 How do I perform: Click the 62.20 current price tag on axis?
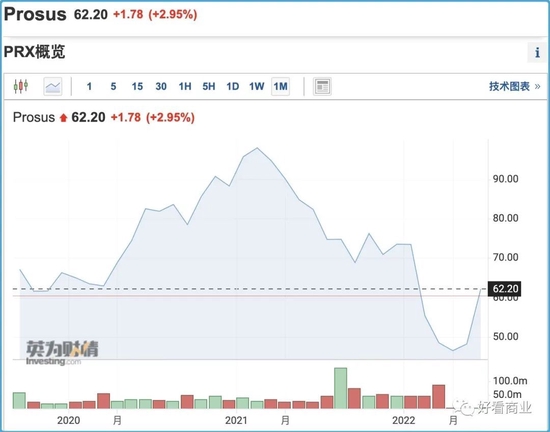coord(504,289)
